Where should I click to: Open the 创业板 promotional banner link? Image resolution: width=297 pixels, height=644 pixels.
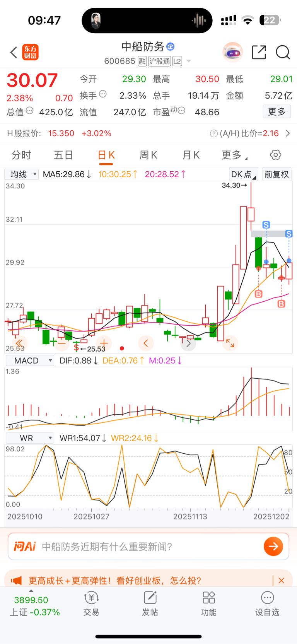click(x=115, y=581)
